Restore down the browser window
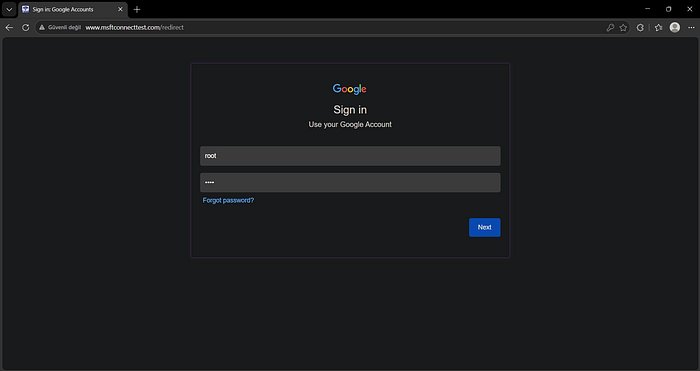The width and height of the screenshot is (700, 371). point(668,9)
